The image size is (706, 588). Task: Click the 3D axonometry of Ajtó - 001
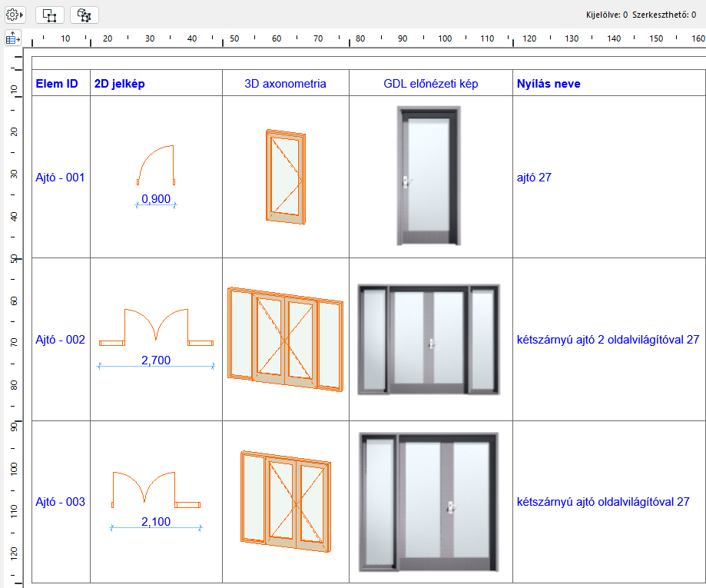click(x=286, y=177)
